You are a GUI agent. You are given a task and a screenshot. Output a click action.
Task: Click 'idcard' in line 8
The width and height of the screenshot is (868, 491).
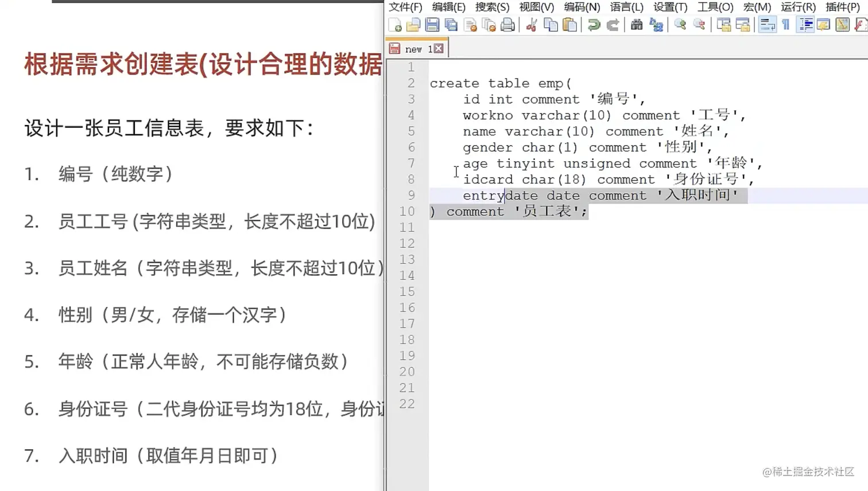tap(488, 180)
